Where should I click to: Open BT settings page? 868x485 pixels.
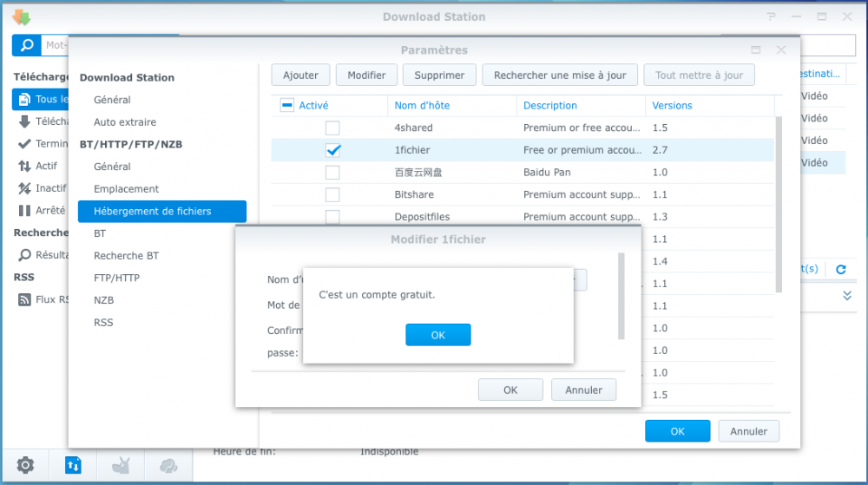point(100,233)
